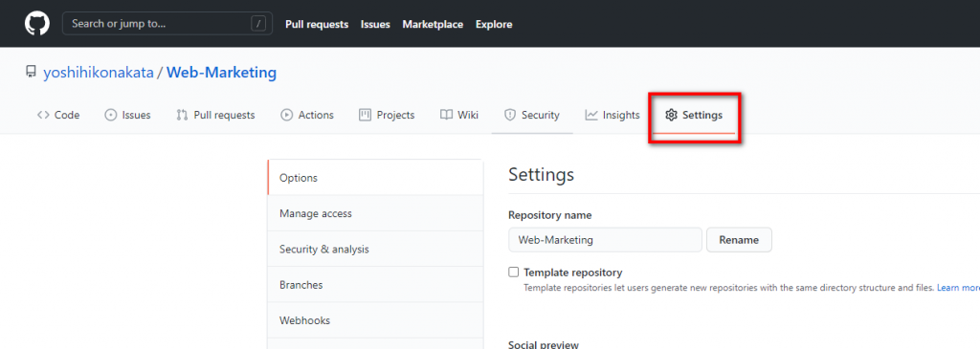Click the Code tab angle-brackets icon
Screen dimensions: 980x349
pyautogui.click(x=43, y=115)
